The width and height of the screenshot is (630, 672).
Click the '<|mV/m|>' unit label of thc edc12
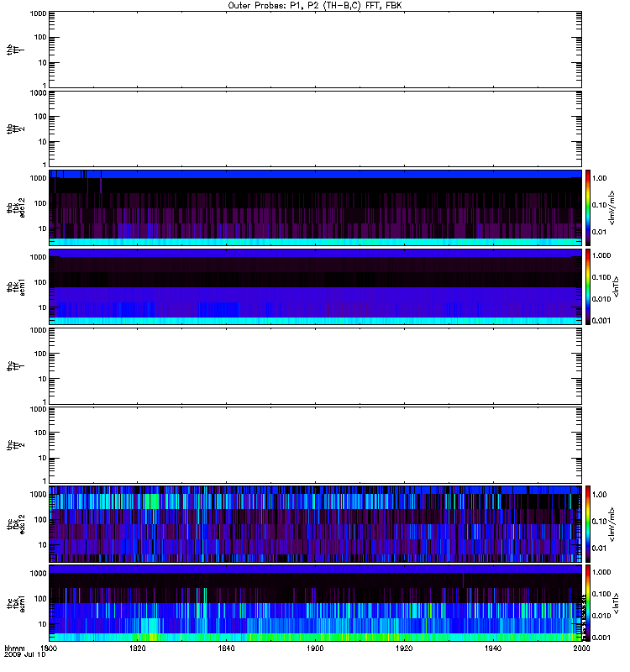pos(612,524)
